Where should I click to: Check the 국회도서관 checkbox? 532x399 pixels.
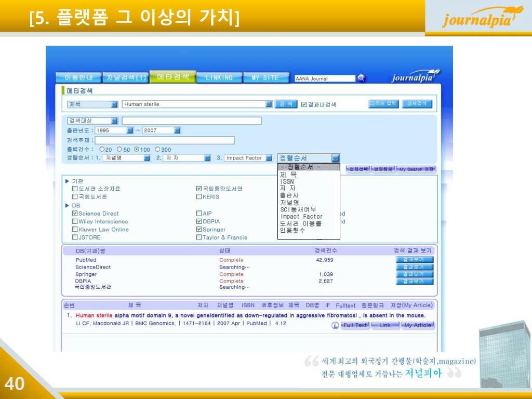(75, 196)
